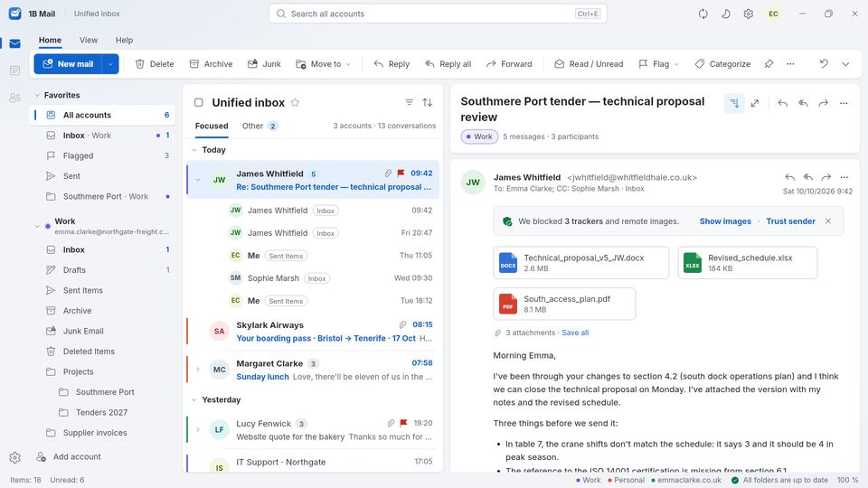Collapse the James Whitfield conversation thread
This screenshot has height=488, width=868.
tap(198, 179)
